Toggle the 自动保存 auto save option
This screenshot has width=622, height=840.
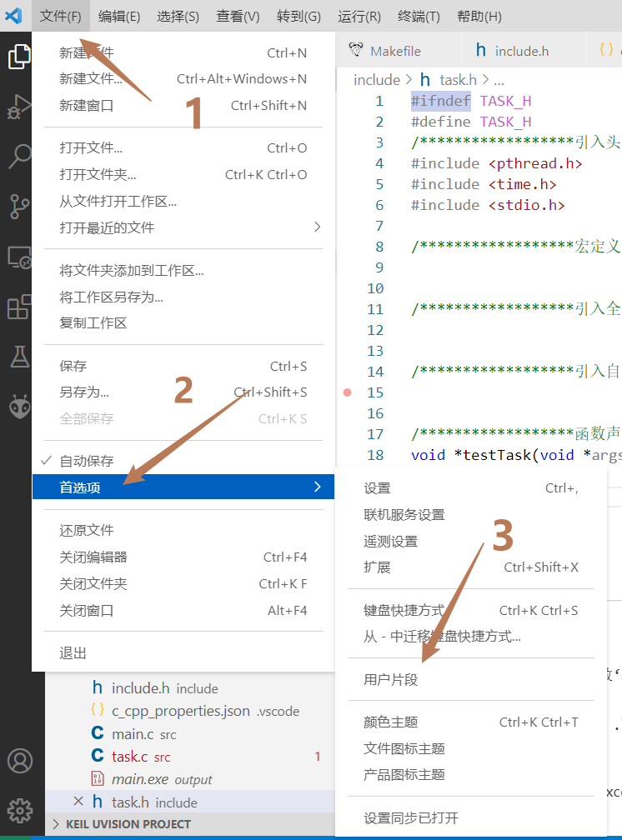[183, 461]
